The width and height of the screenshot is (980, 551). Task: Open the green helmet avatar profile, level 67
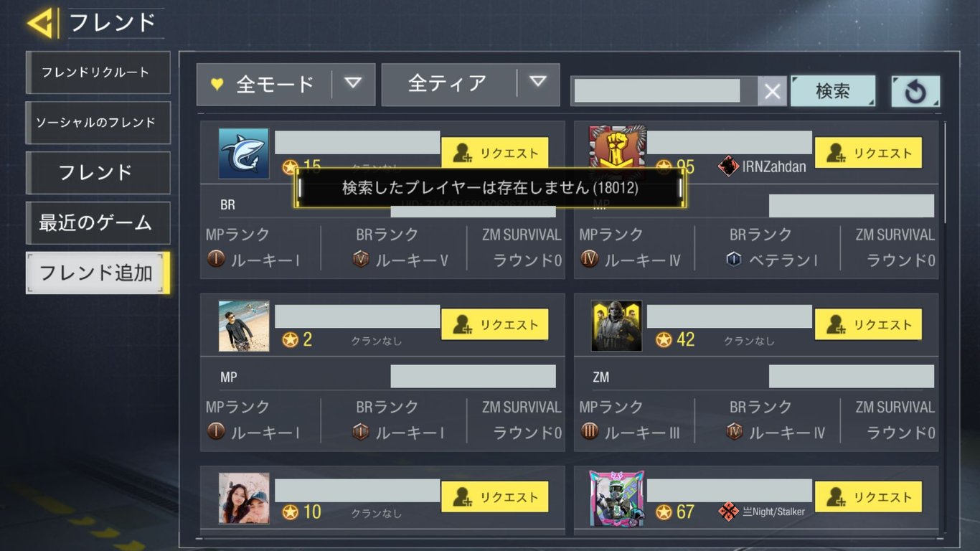point(617,497)
